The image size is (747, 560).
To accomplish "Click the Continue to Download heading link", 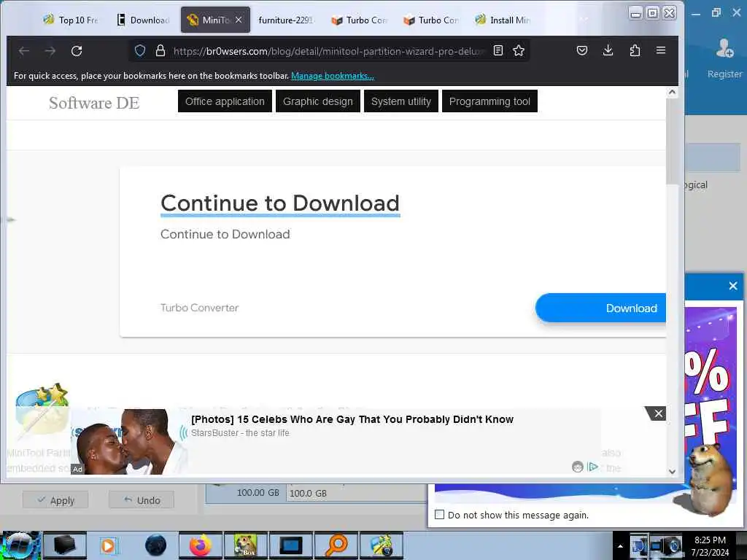I will pyautogui.click(x=280, y=203).
